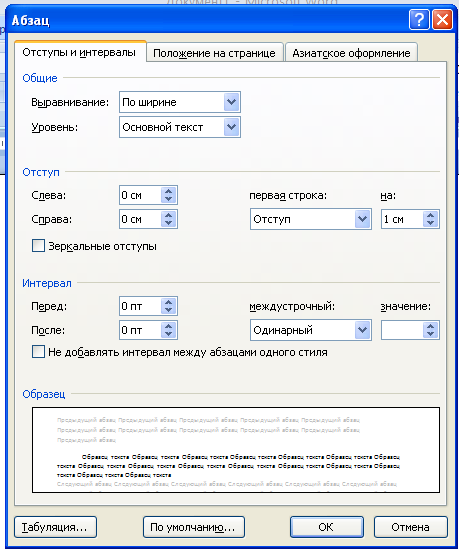Open the Азиатское оформление tab
This screenshot has width=459, height=550.
351,53
